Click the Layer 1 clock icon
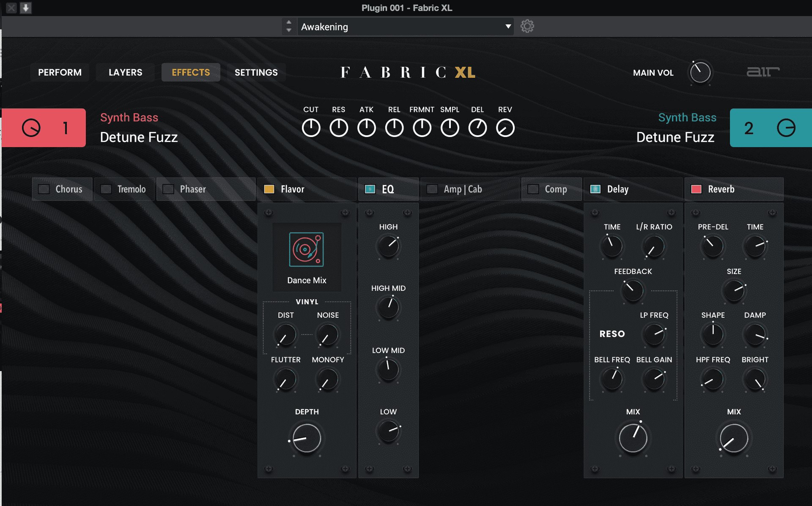Viewport: 812px width, 506px height. [x=31, y=128]
